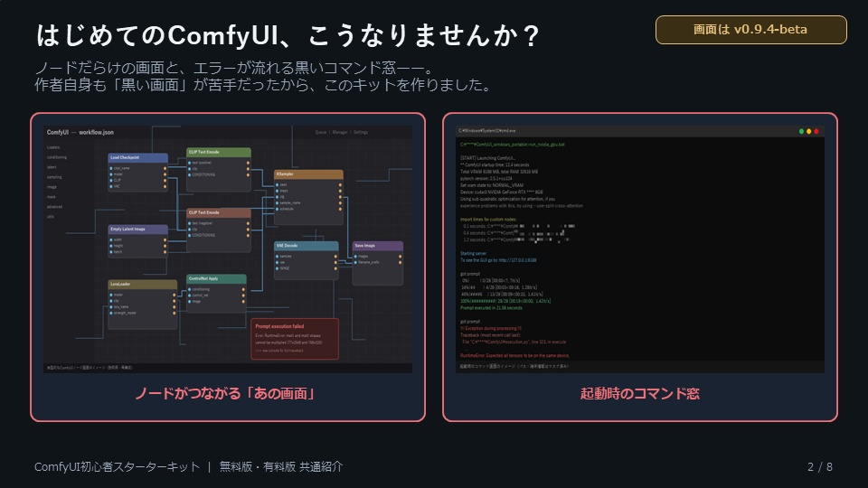Screen dimensions: 868x488
Task: Click samples row in VAE Decode node
Action: (x=307, y=257)
